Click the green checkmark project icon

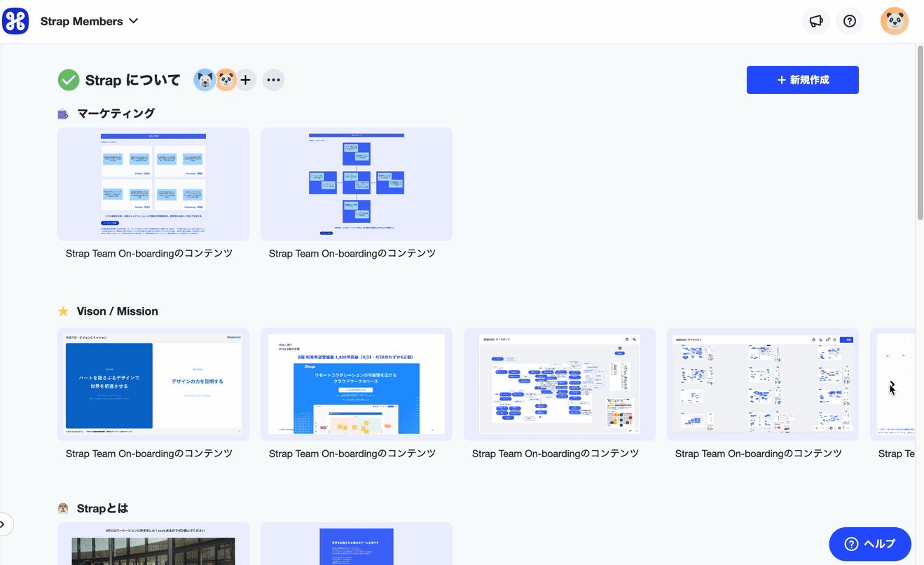pos(69,80)
